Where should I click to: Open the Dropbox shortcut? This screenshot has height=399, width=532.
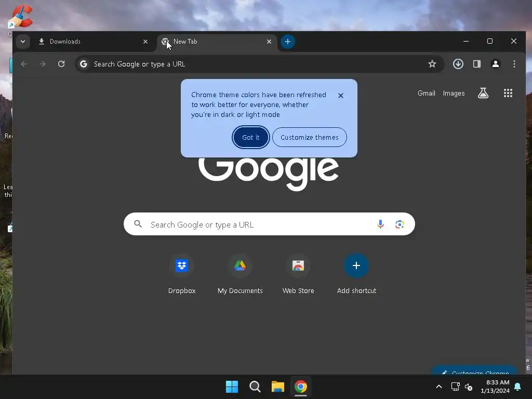[182, 273]
